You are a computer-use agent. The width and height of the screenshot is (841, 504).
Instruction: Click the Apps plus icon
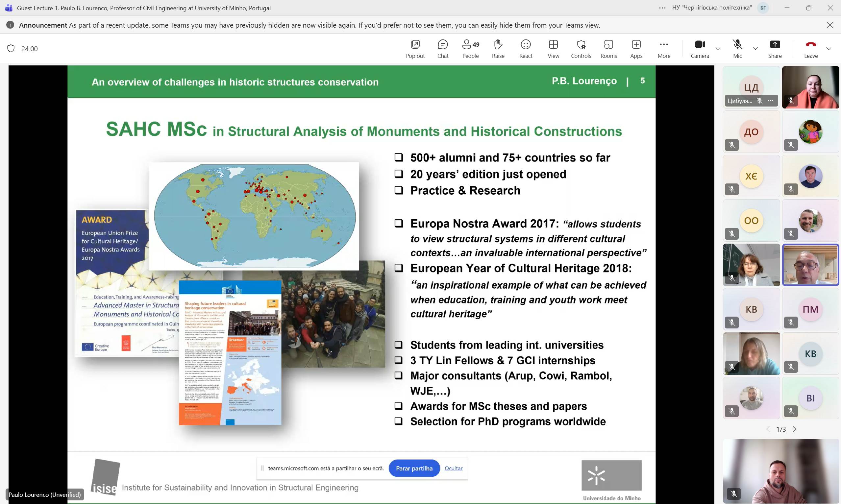click(636, 49)
